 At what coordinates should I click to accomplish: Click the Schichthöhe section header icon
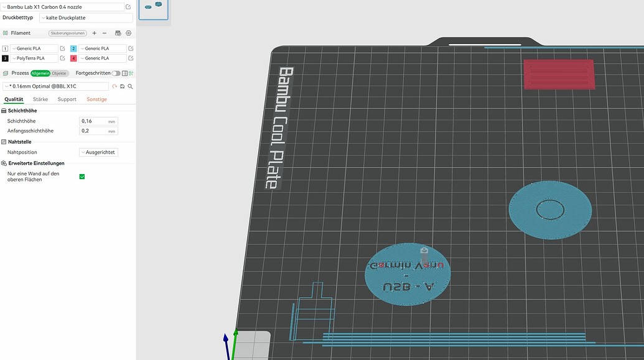tap(4, 111)
